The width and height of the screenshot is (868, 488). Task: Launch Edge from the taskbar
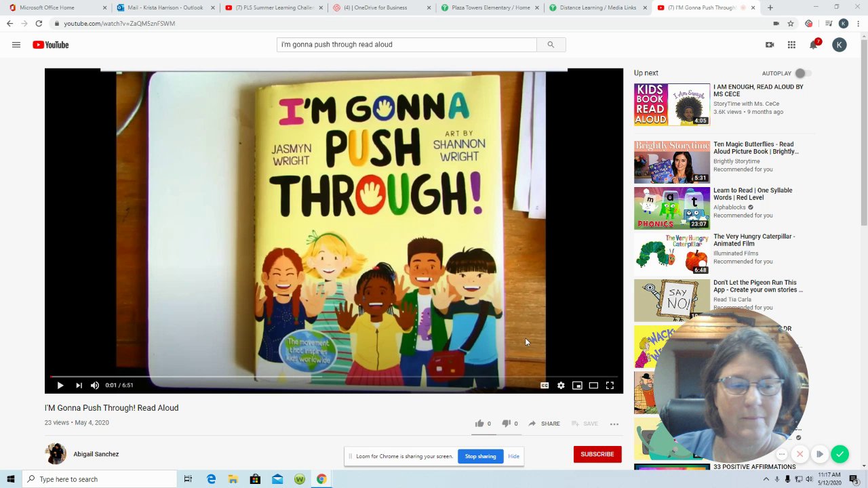tap(212, 479)
